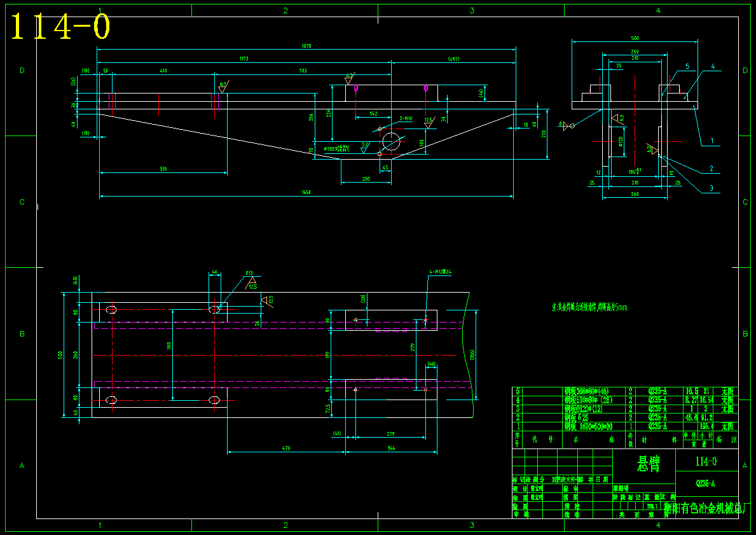Pick the 186 toleranced width dimension
Viewport: 756px width, 535px height.
coord(635,170)
